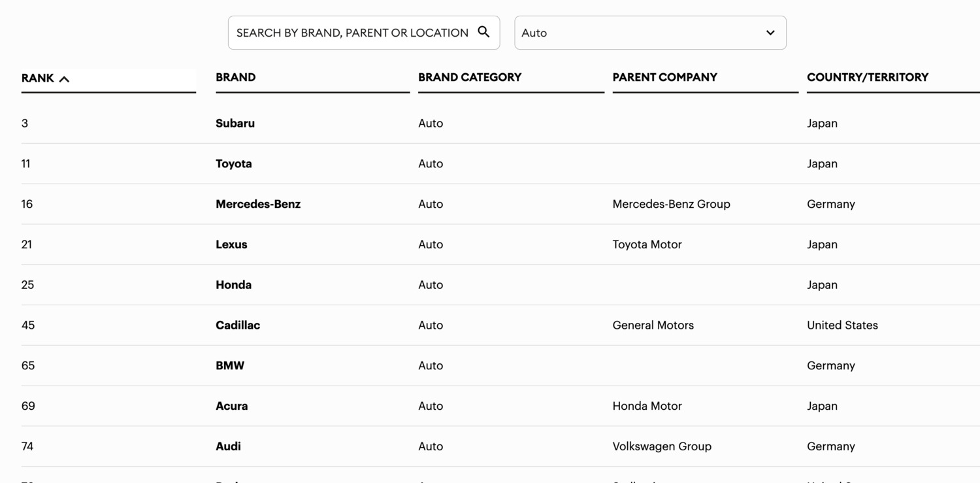Image resolution: width=980 pixels, height=483 pixels.
Task: Click Germany in the BMW row
Action: [831, 365]
